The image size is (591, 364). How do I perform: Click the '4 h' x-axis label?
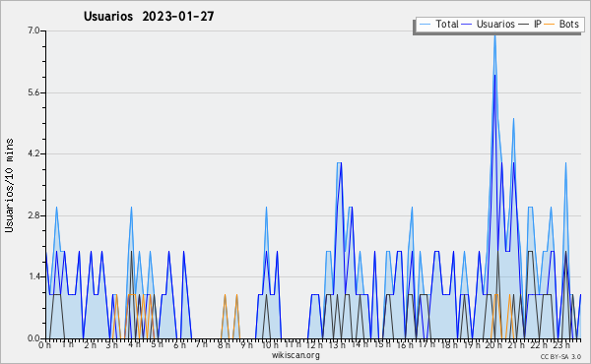tap(134, 344)
